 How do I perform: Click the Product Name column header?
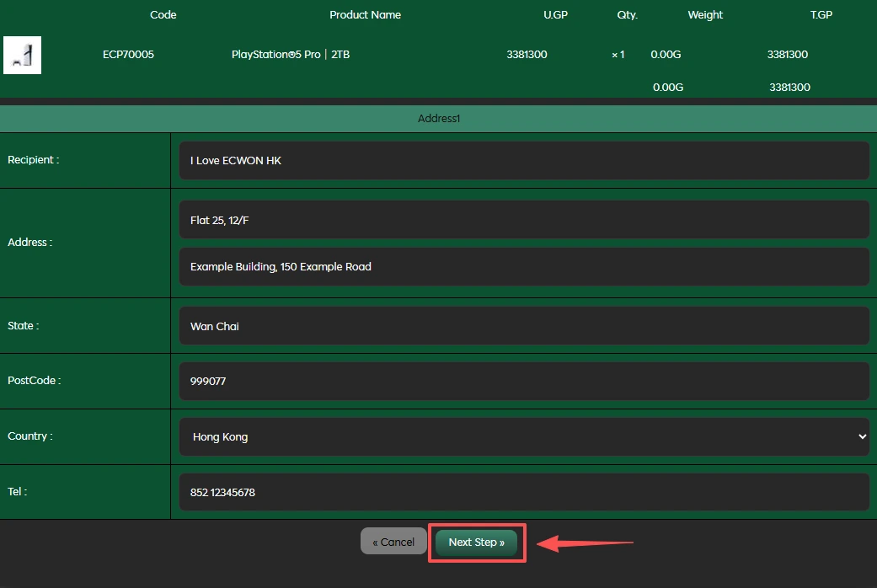coord(365,14)
